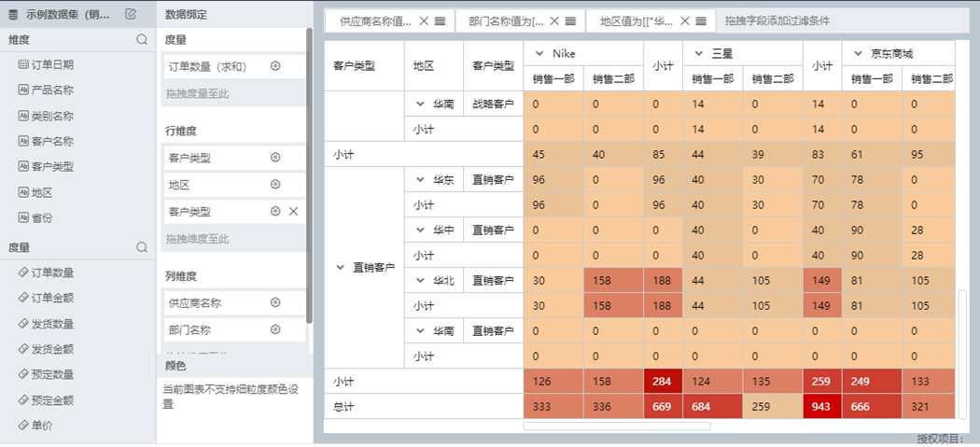This screenshot has width=980, height=447.
Task: Click the 943 total cell
Action: tap(820, 406)
